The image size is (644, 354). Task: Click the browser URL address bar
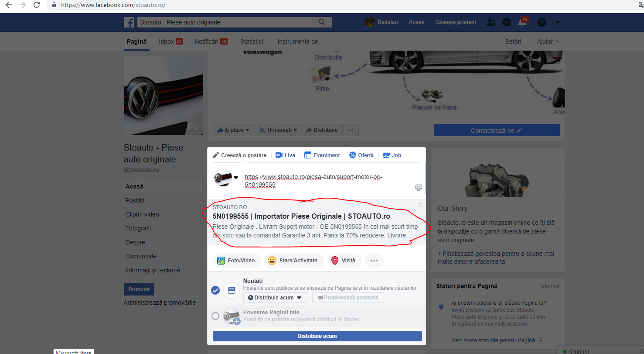pyautogui.click(x=340, y=5)
